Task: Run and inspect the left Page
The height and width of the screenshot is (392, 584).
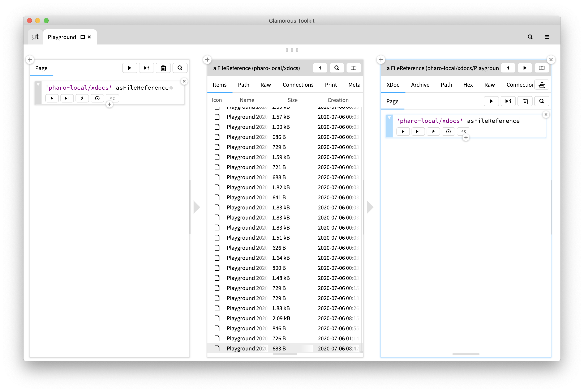Action: pyautogui.click(x=146, y=68)
